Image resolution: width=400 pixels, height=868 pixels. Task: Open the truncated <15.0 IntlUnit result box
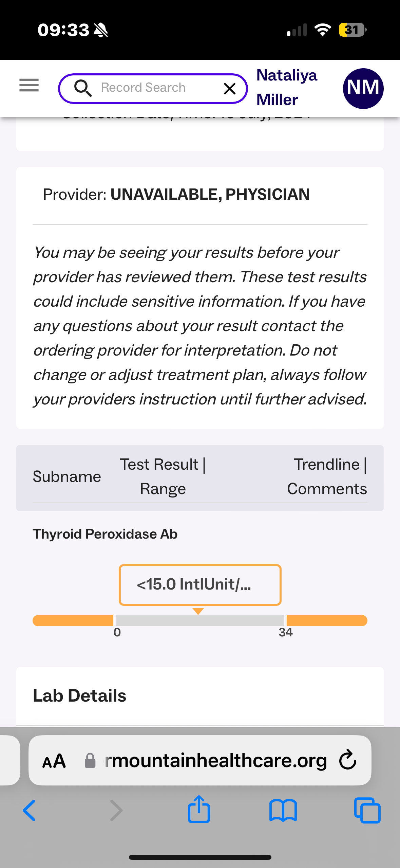point(200,584)
